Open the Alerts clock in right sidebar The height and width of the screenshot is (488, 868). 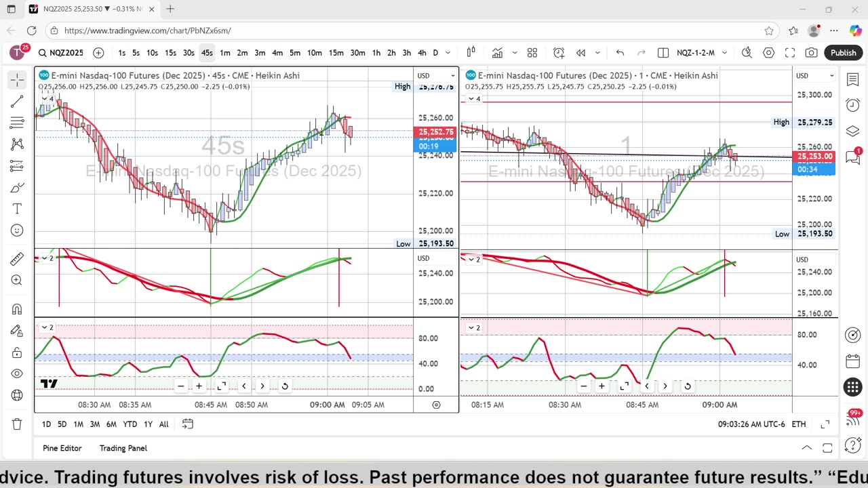coord(853,105)
